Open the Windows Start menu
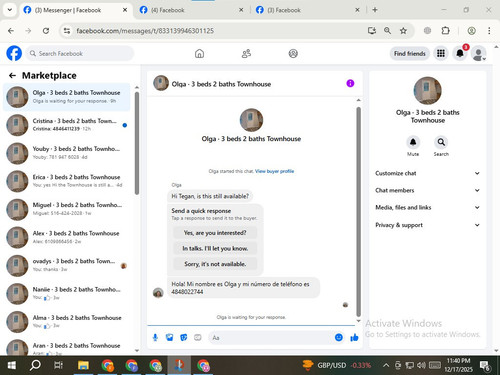 point(11,365)
